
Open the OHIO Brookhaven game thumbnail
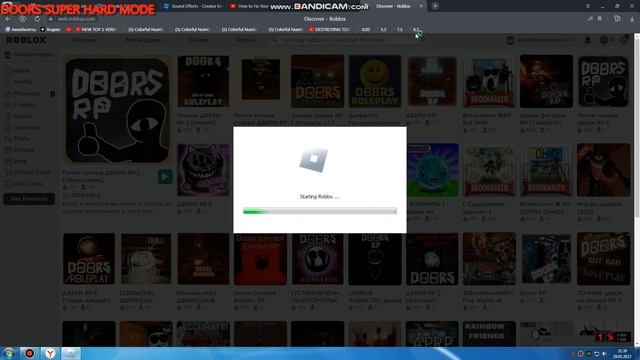pos(546,170)
